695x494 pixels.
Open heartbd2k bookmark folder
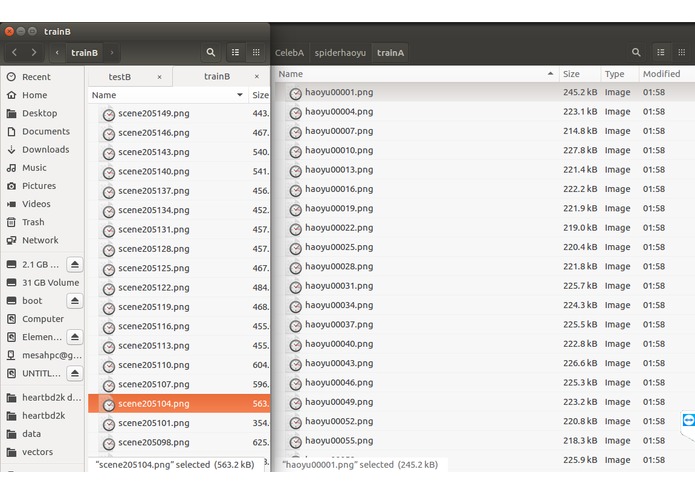(x=42, y=416)
